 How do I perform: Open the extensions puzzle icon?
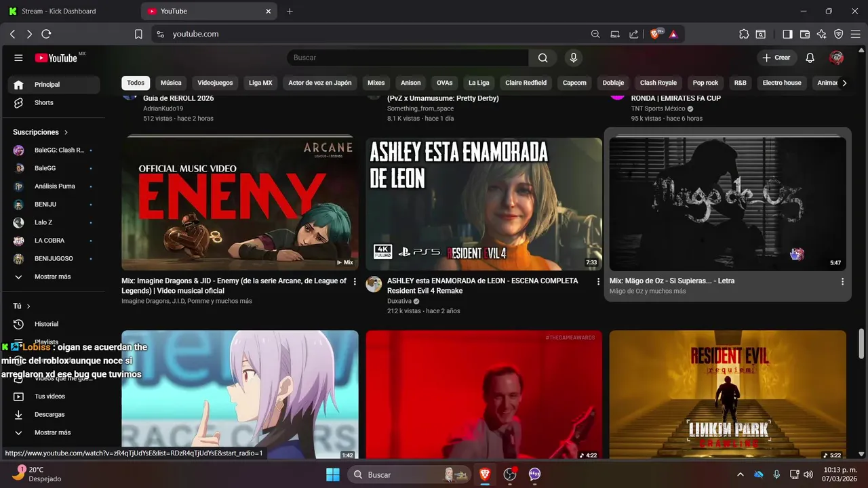pos(744,34)
